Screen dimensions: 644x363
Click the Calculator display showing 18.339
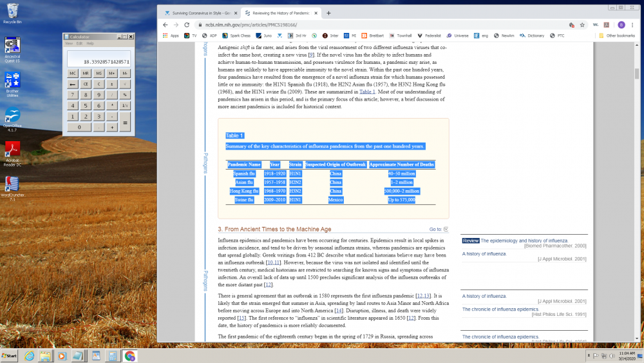[x=99, y=59]
